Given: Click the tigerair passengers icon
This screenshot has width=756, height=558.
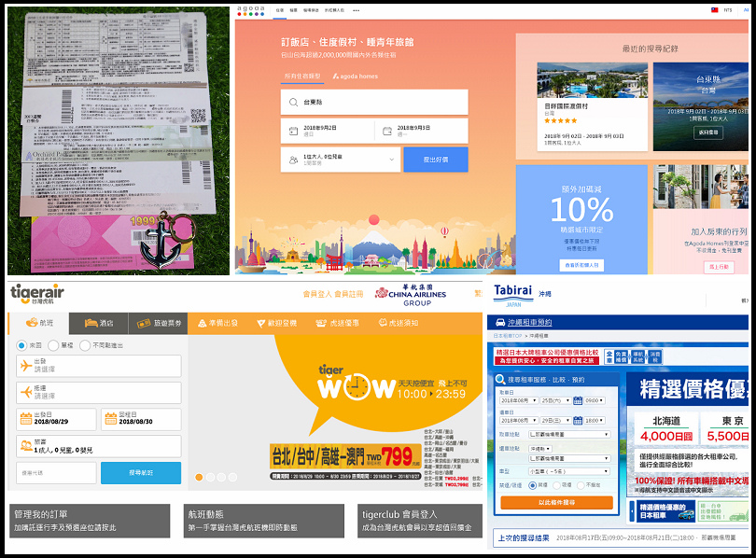Looking at the screenshot, I should click(26, 446).
